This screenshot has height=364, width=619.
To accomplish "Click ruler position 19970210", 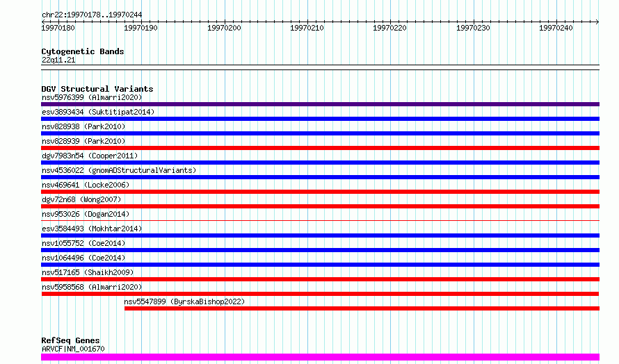I will coord(307,28).
